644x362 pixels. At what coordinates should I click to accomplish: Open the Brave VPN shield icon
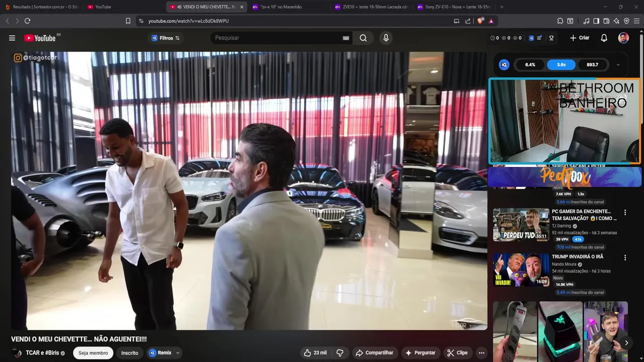click(x=626, y=21)
